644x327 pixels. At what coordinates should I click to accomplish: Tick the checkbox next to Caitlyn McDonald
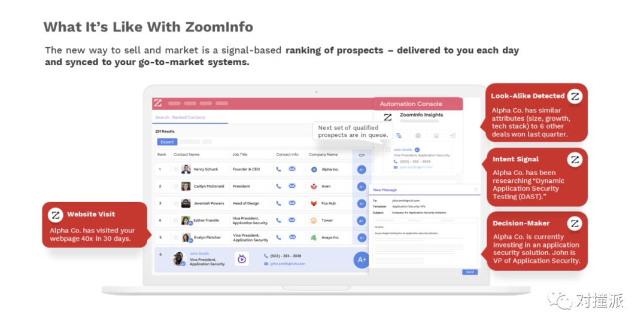pos(176,187)
